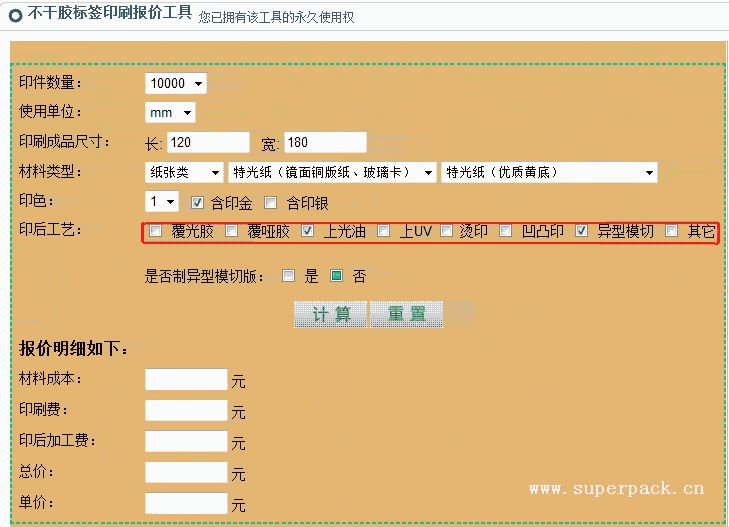The width and height of the screenshot is (729, 527).
Task: Tick the 覆哑胶 checkbox
Action: click(232, 232)
